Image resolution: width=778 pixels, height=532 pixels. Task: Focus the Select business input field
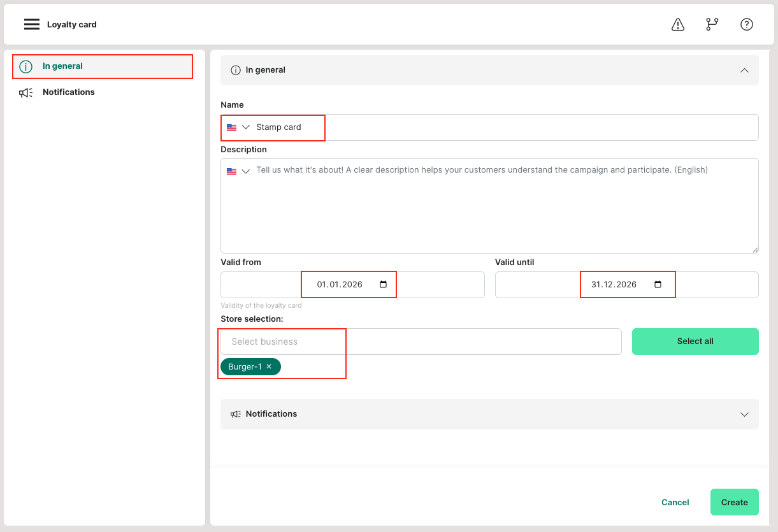click(x=421, y=341)
